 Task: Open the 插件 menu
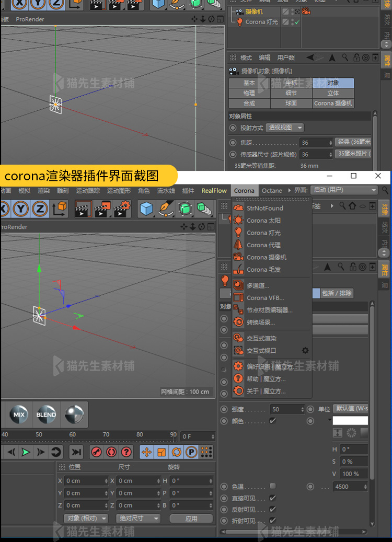(188, 190)
